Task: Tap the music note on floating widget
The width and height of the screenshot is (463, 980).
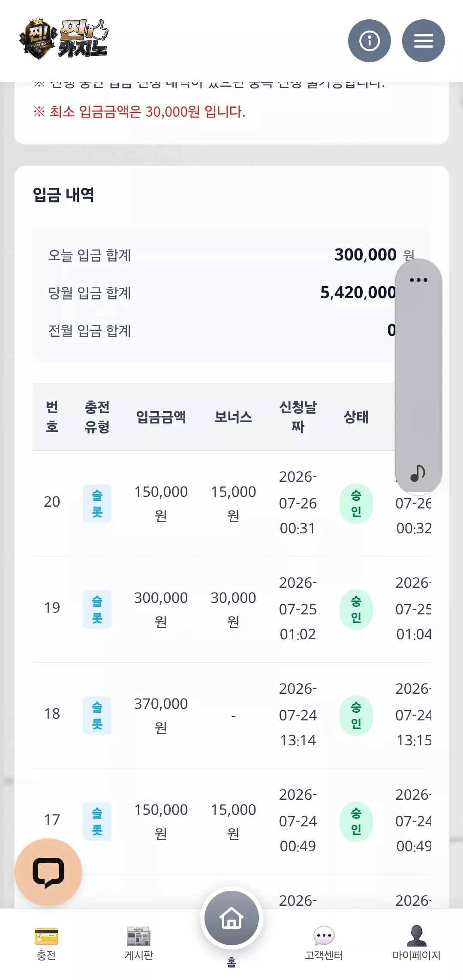Action: (x=418, y=473)
